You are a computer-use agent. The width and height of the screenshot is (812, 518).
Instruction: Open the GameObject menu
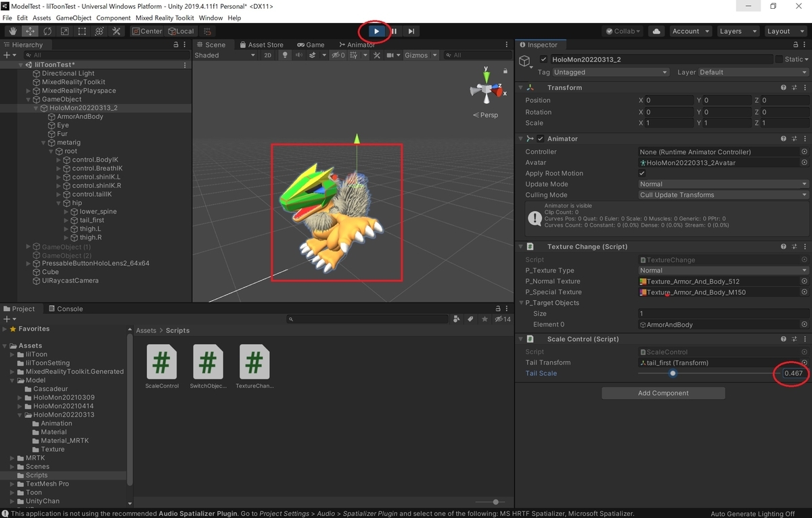[74, 18]
